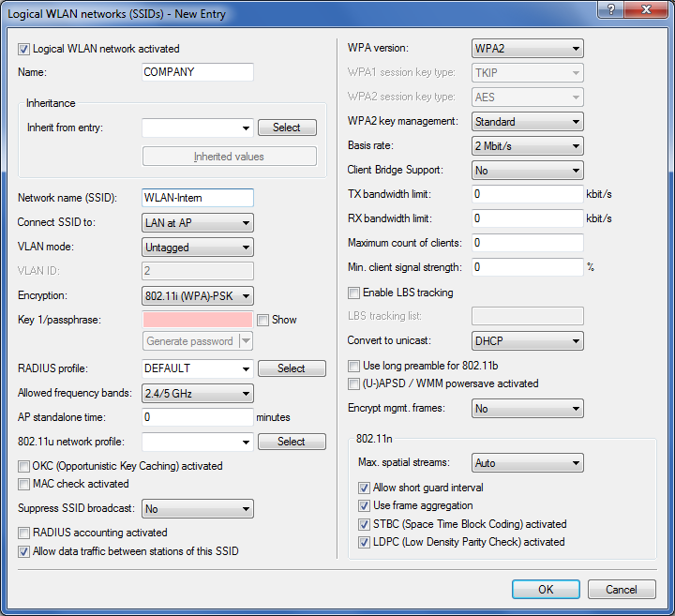
Task: Open the Convert to unicast dropdown
Action: 527,340
